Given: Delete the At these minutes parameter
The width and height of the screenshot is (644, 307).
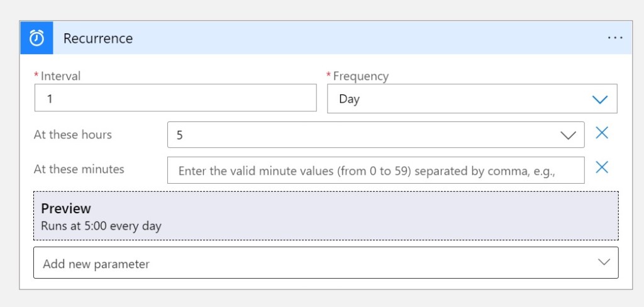Looking at the screenshot, I should (602, 167).
